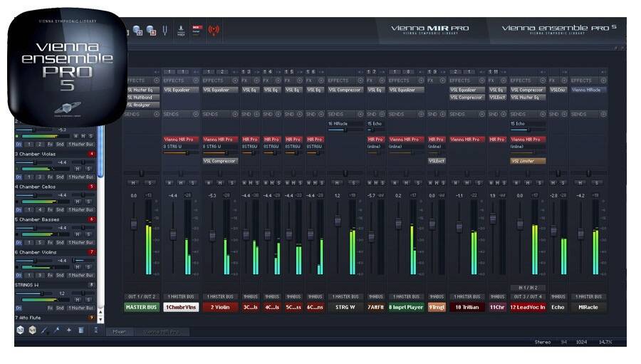Click STRG W channel volume fader
The image size is (641, 364).
coord(338,222)
